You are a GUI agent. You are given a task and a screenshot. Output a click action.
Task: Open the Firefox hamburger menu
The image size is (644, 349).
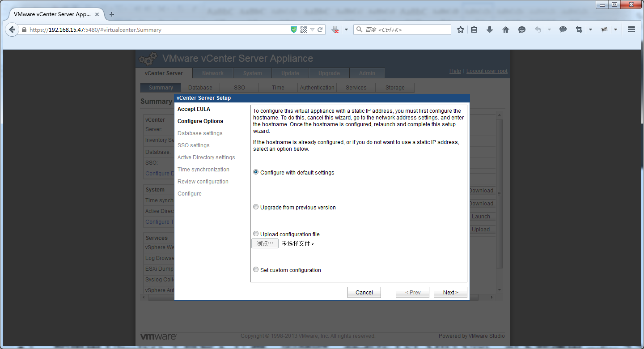(631, 30)
